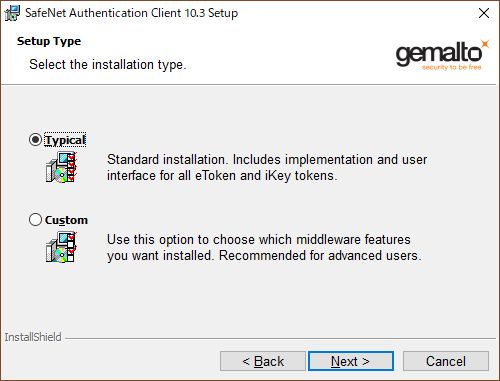Click the middleware features description text
500x381 pixels.
[x=264, y=247]
